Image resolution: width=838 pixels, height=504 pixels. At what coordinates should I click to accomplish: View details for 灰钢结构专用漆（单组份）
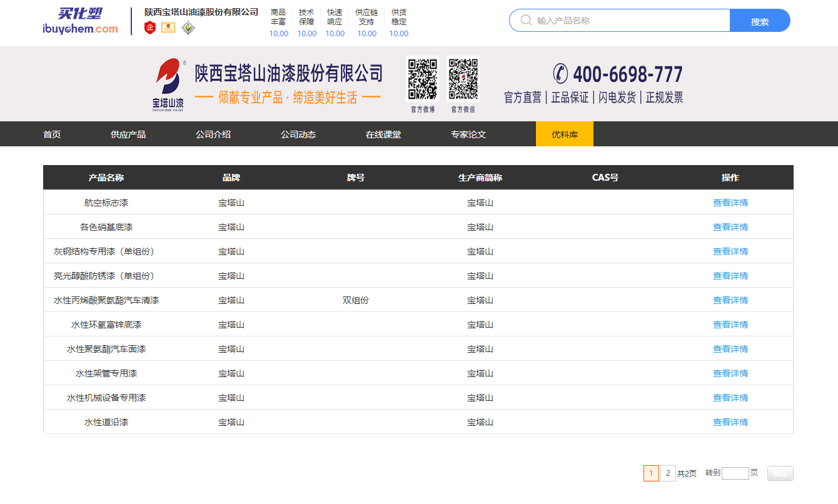[730, 251]
